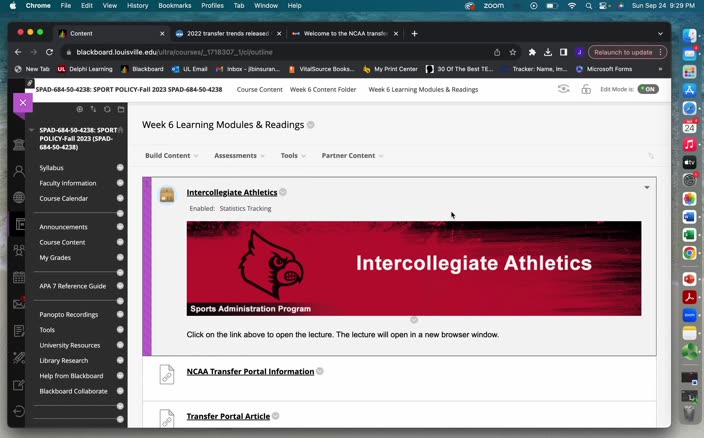Collapse the Intercollegiate Athletics item arrow
The height and width of the screenshot is (438, 704).
click(x=646, y=187)
